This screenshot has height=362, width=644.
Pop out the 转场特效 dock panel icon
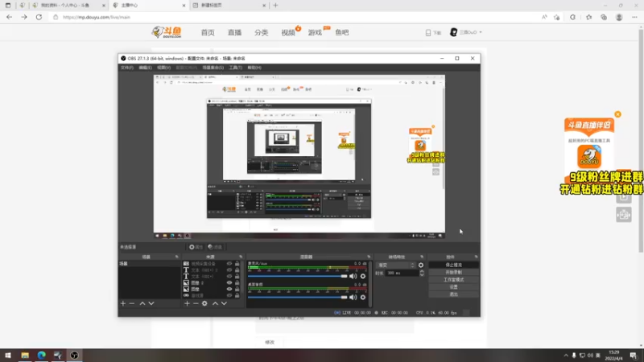coord(422,257)
